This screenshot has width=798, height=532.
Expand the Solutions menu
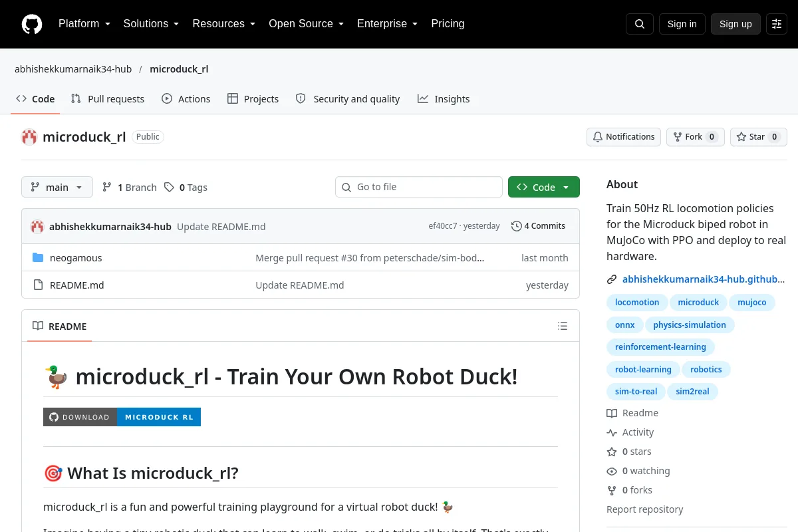(x=151, y=24)
